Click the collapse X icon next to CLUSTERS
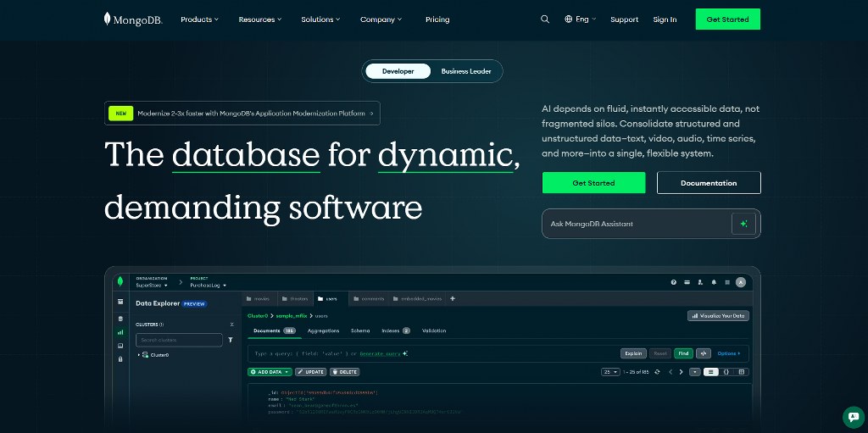 click(x=232, y=325)
